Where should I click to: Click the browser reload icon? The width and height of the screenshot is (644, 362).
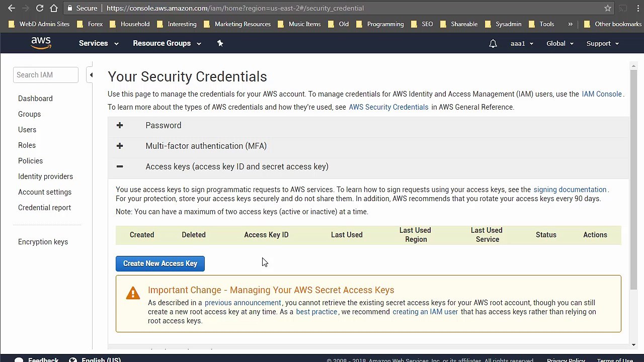point(40,8)
